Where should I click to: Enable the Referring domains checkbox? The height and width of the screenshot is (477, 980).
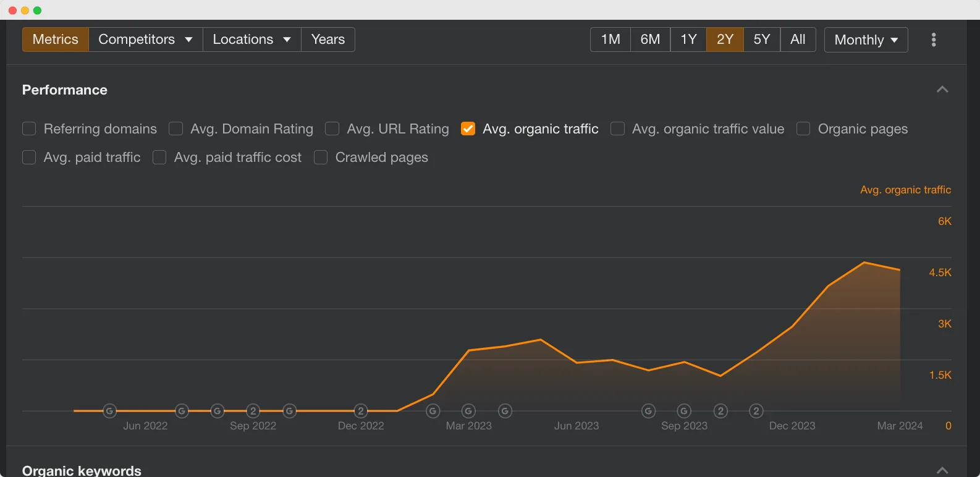coord(29,129)
